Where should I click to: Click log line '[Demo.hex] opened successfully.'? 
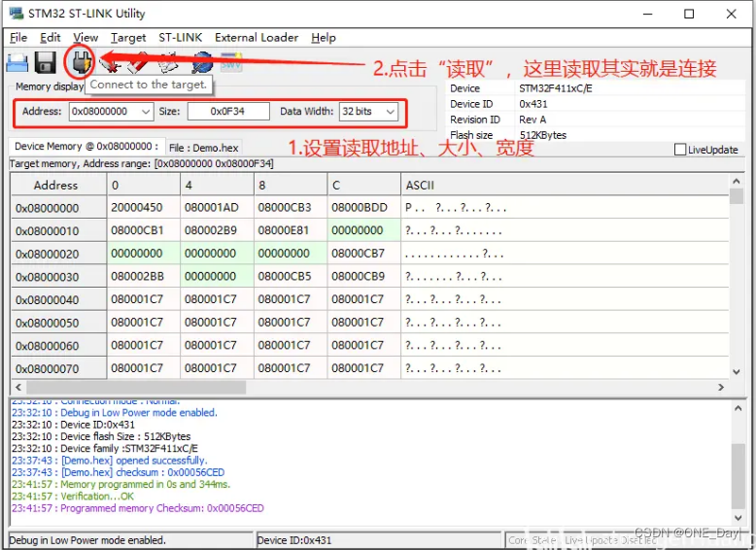(x=110, y=461)
